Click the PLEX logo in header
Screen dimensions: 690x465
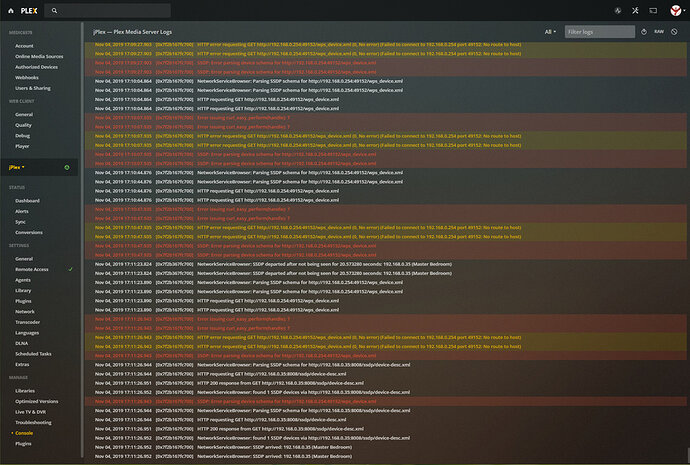tap(29, 11)
